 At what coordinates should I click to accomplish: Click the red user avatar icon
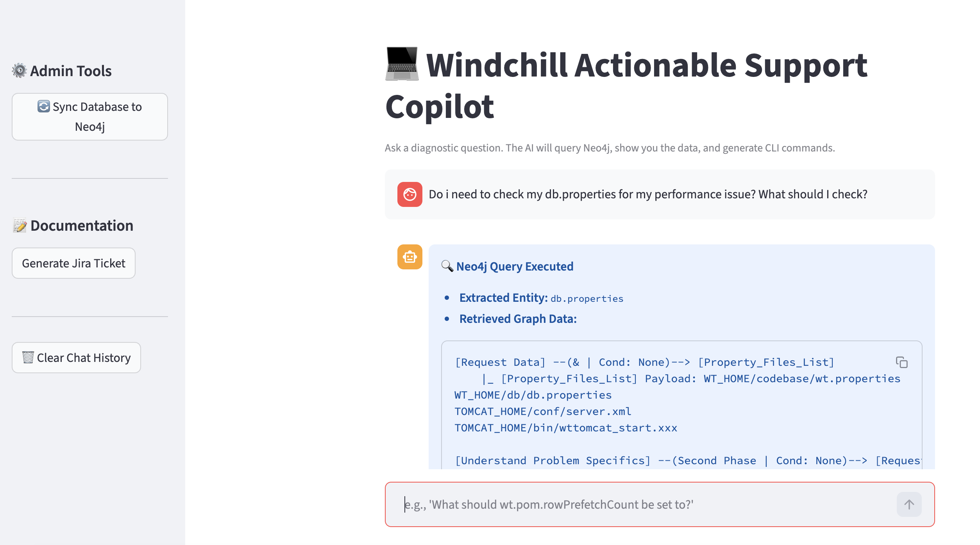pyautogui.click(x=410, y=194)
